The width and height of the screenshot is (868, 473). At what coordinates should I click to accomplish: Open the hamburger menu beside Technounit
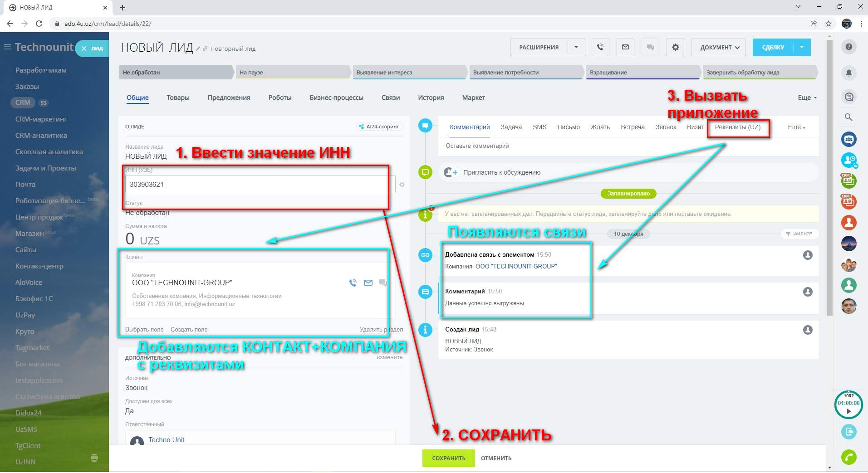pyautogui.click(x=7, y=47)
